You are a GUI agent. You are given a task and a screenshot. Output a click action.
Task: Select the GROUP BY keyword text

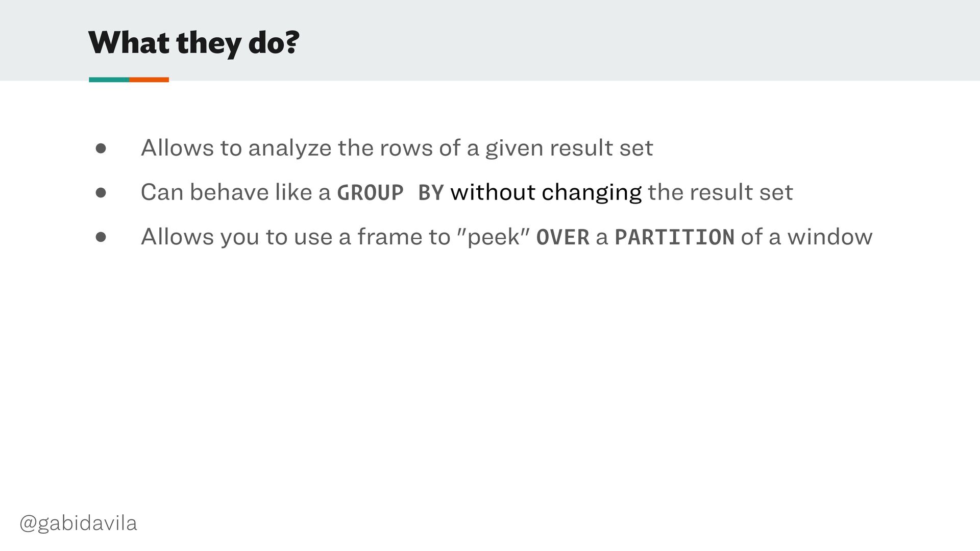pyautogui.click(x=390, y=193)
